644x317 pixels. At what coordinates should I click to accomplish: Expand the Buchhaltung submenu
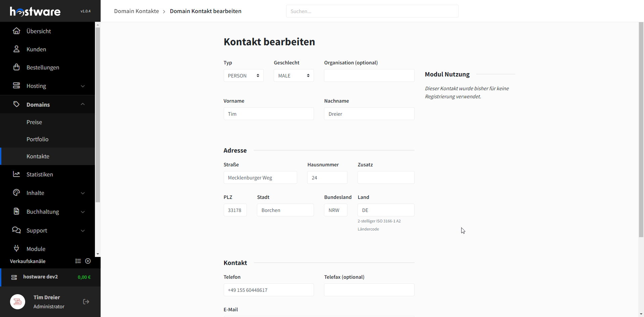(x=83, y=212)
